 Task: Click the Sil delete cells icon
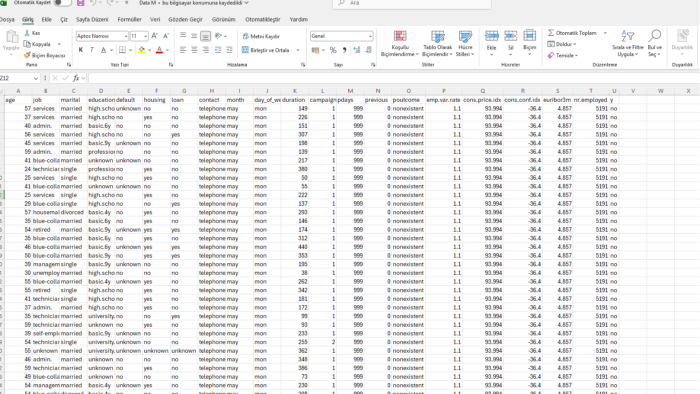point(511,36)
